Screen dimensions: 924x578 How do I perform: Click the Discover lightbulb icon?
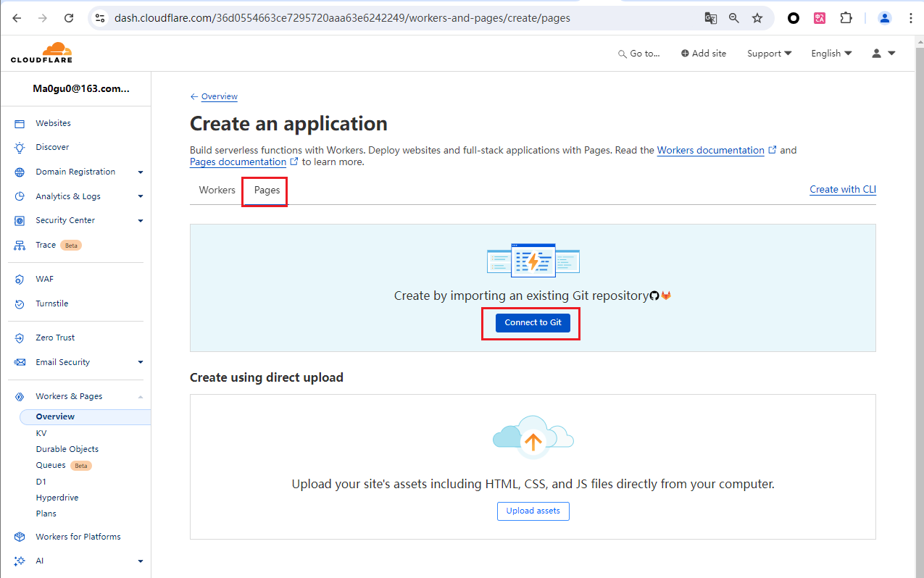tap(20, 148)
